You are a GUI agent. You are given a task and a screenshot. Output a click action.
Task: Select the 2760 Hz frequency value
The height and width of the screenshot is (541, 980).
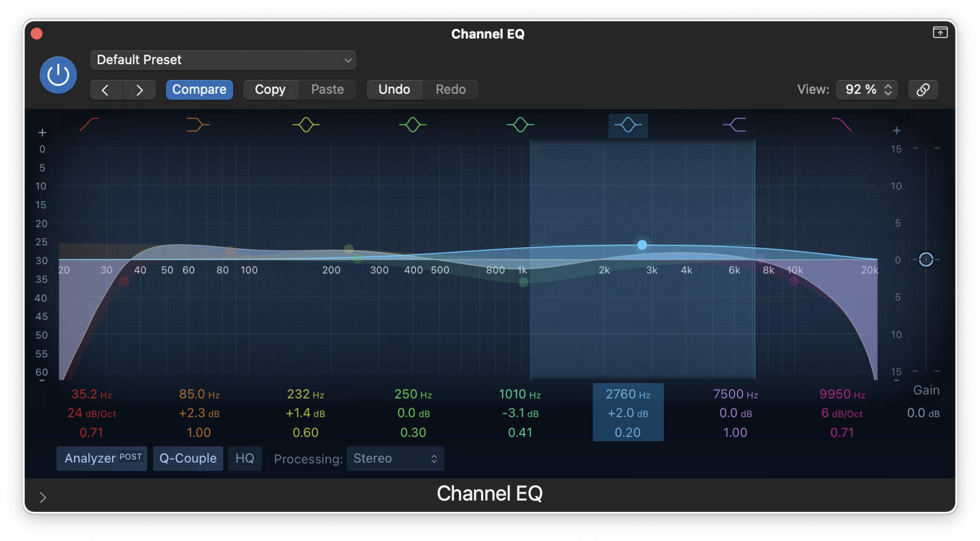coord(628,394)
